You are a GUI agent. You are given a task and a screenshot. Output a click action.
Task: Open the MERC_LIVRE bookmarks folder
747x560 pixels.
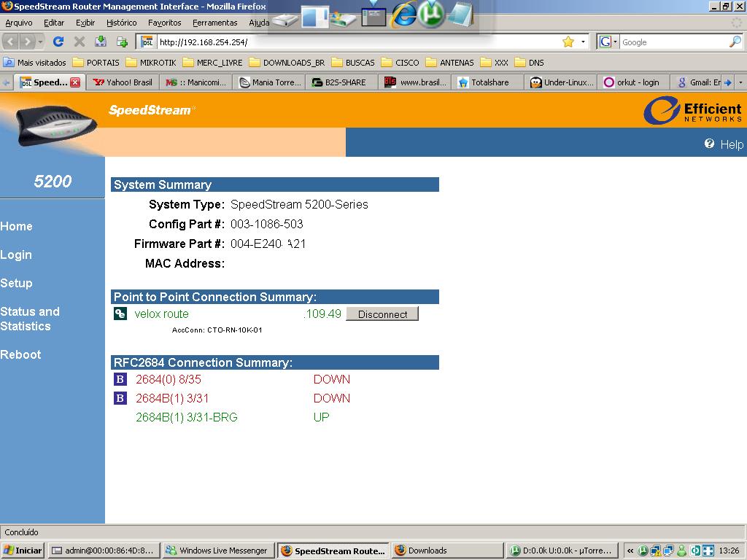tap(212, 63)
